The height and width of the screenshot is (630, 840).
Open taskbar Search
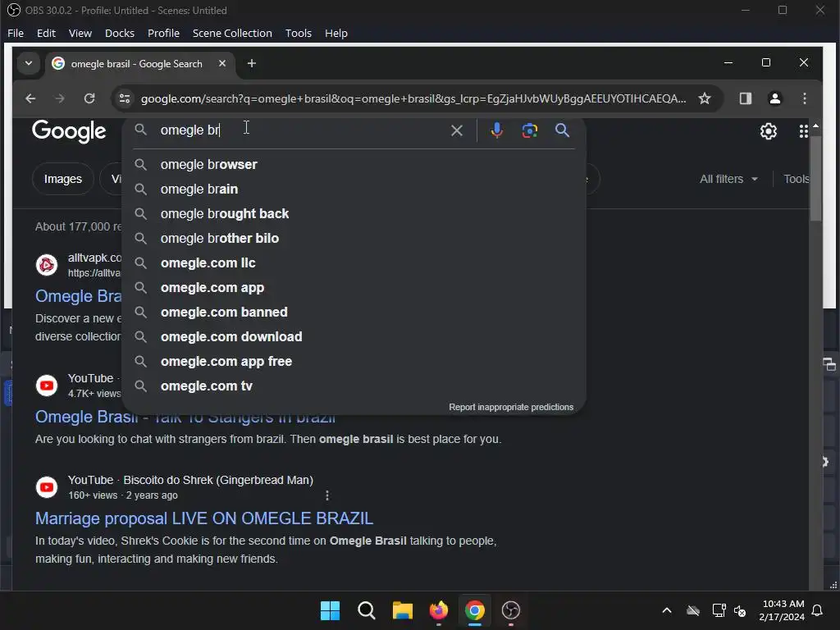point(367,610)
